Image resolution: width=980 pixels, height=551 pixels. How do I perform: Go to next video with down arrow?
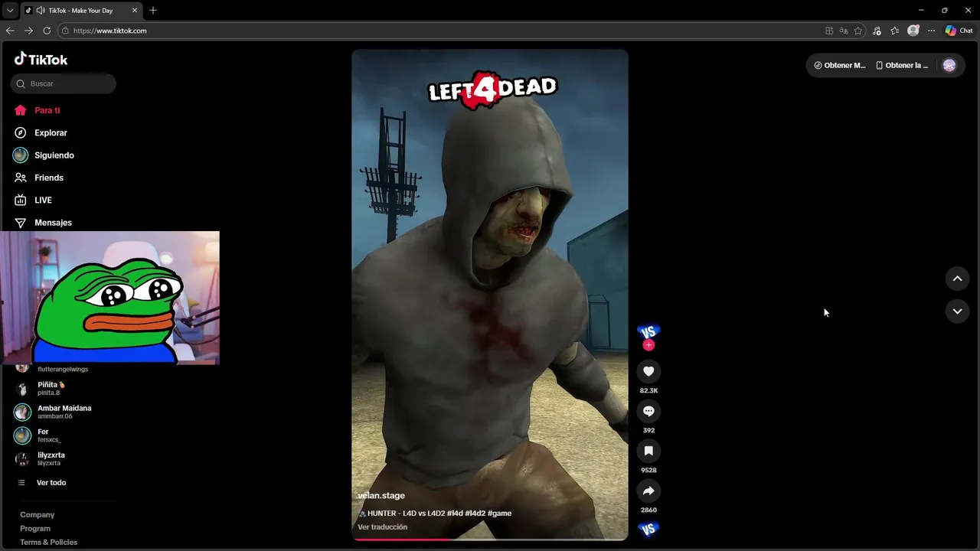click(x=957, y=311)
